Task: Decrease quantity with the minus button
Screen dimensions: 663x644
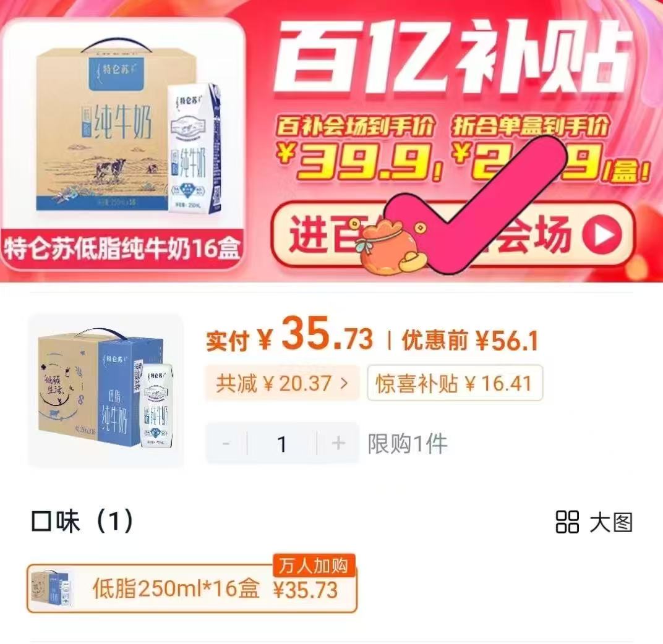Action: [226, 443]
